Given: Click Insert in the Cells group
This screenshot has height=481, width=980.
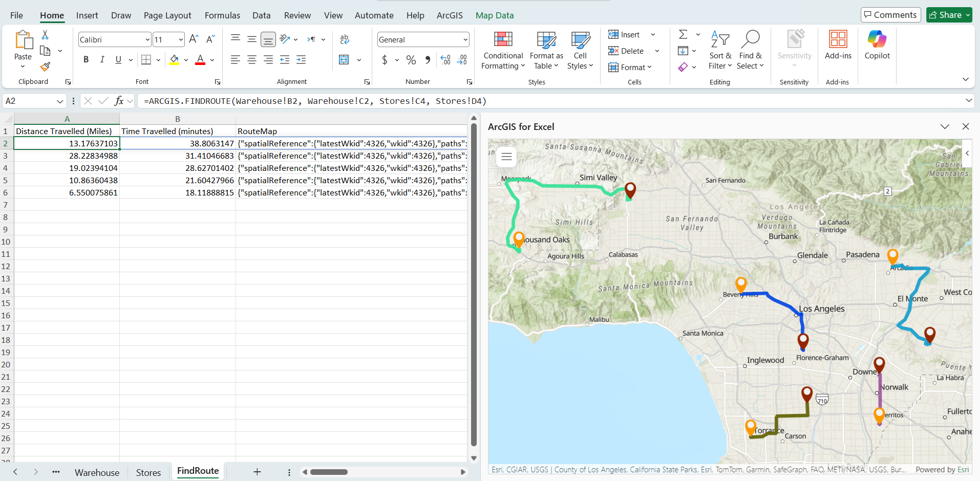Looking at the screenshot, I should (624, 35).
